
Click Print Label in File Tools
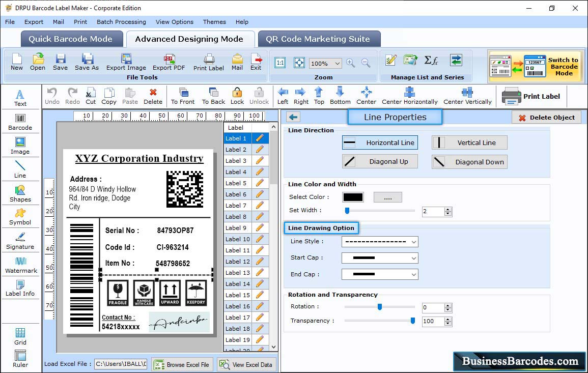click(x=209, y=62)
